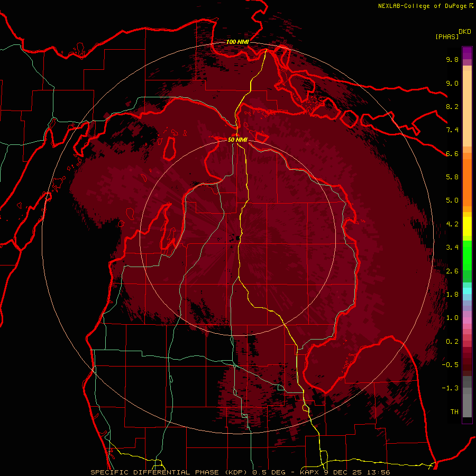This screenshot has height=476, width=476.
Task: Click the KAPX 9 DEC 25 13:56 timestamp
Action: [345, 472]
